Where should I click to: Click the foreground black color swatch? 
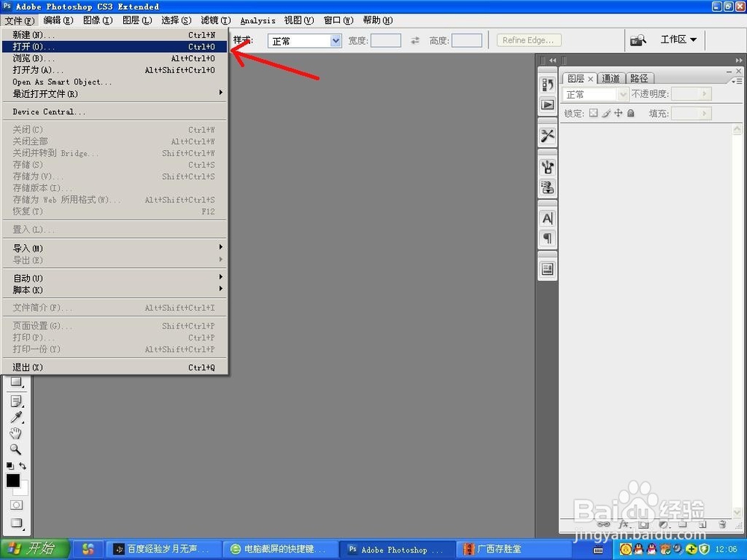click(13, 480)
